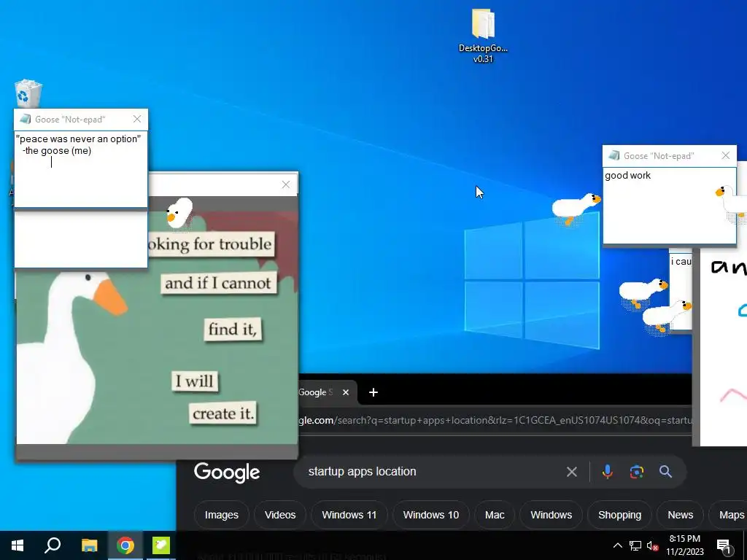The image size is (747, 560).
Task: Click the goose standing on the Windows logo
Action: click(576, 208)
